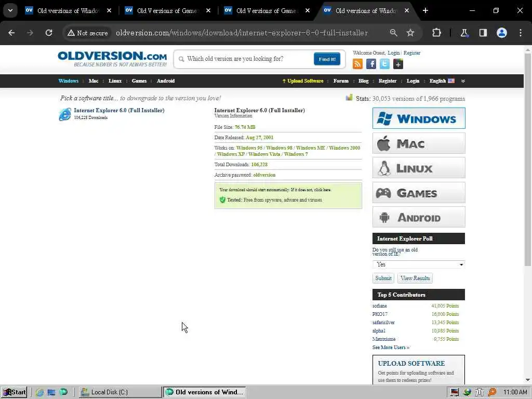Open Chrome three-dot menu
532x399 pixels.
click(x=521, y=33)
